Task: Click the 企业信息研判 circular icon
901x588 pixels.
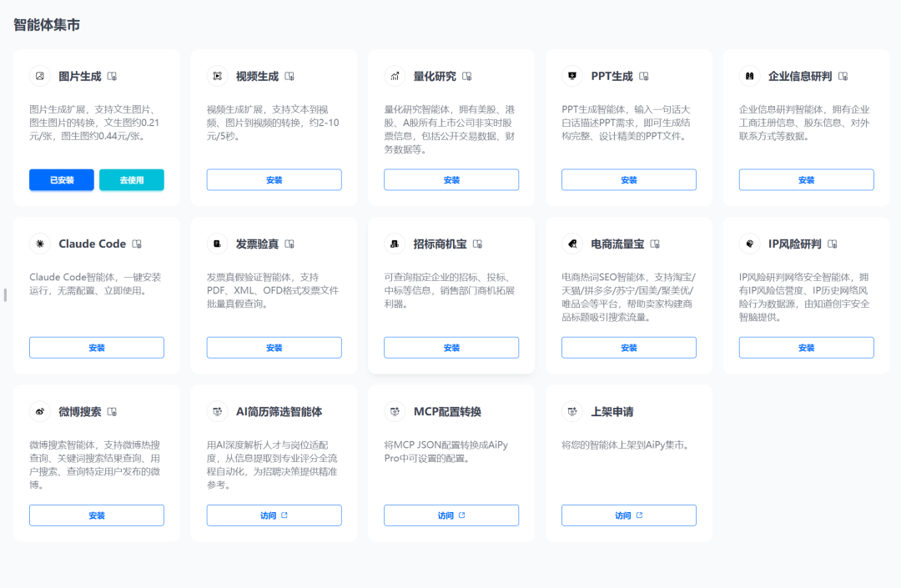Action: click(x=750, y=76)
